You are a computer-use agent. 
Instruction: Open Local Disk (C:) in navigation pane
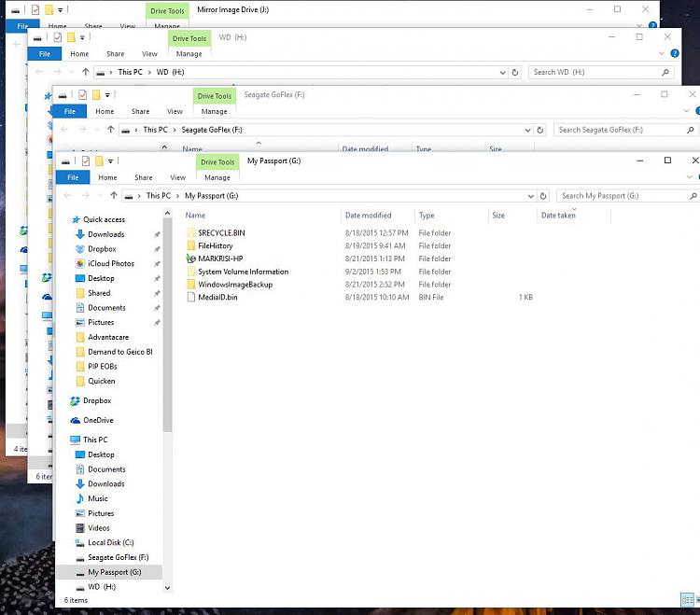pyautogui.click(x=111, y=543)
